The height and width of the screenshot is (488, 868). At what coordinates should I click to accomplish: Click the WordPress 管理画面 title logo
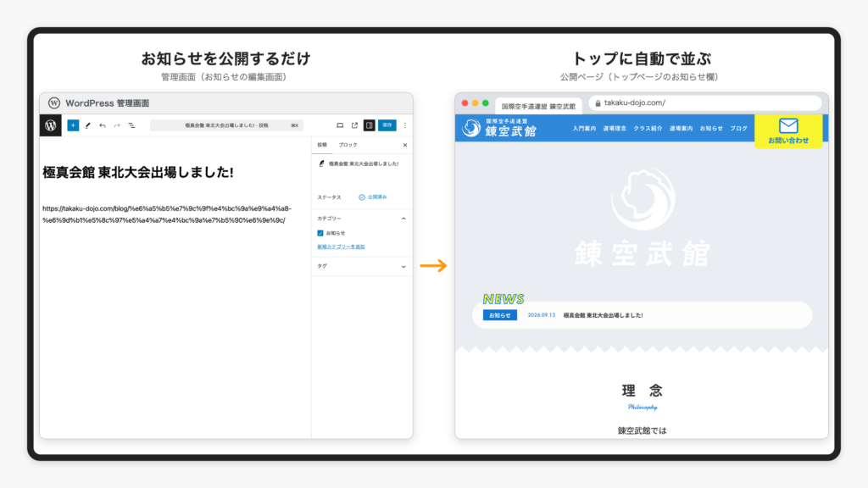click(x=53, y=103)
